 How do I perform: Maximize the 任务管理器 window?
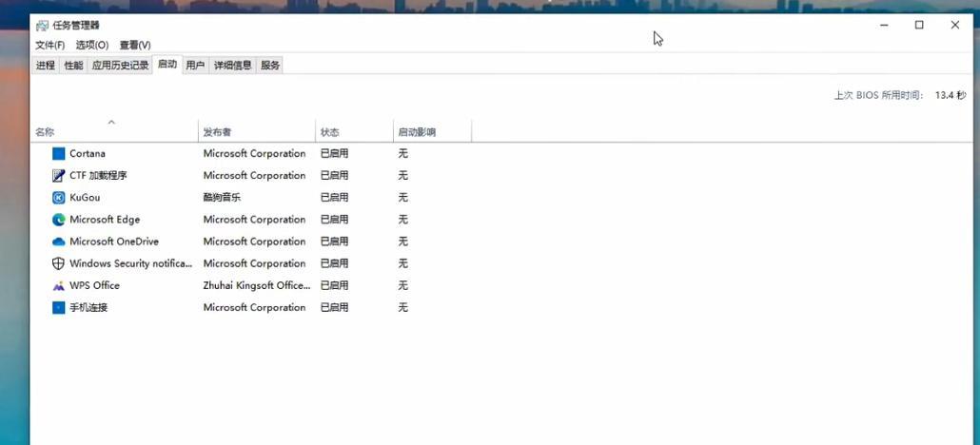tap(919, 25)
